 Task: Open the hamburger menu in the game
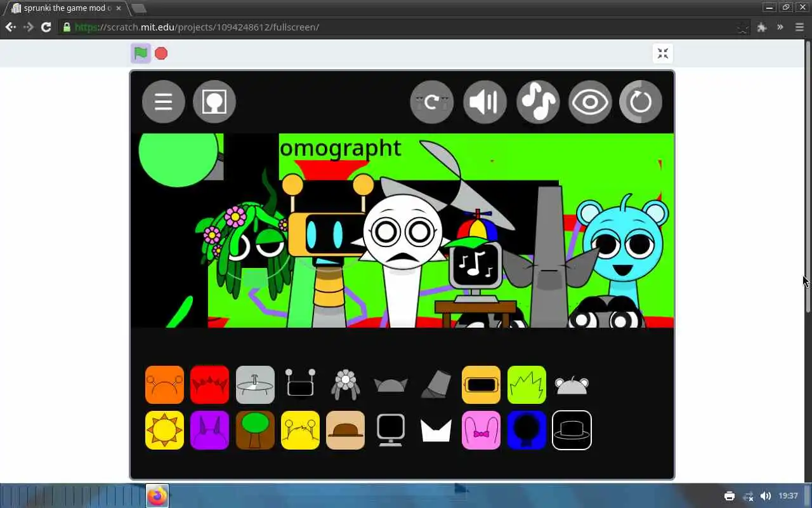pyautogui.click(x=164, y=102)
